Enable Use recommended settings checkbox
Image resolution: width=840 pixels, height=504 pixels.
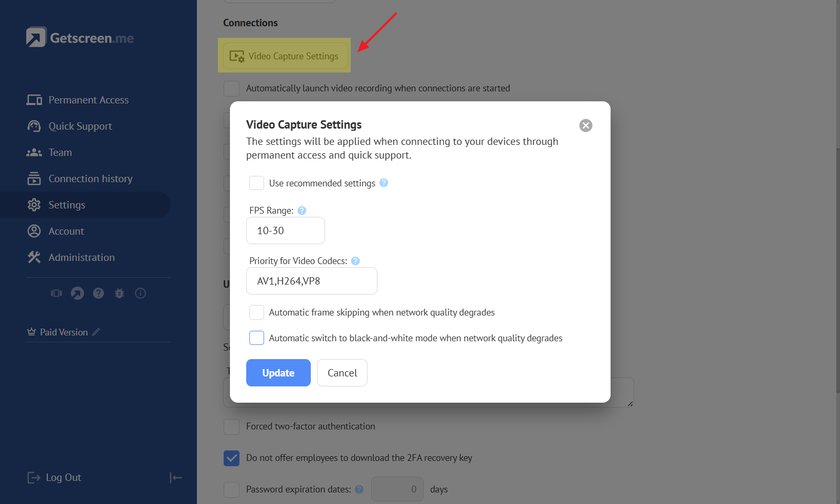[x=257, y=183]
